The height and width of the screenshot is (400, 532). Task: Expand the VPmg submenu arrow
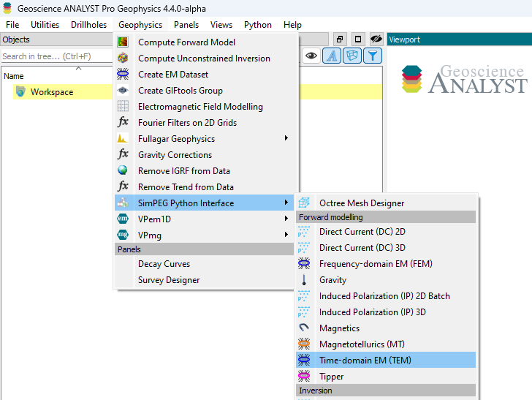point(286,235)
